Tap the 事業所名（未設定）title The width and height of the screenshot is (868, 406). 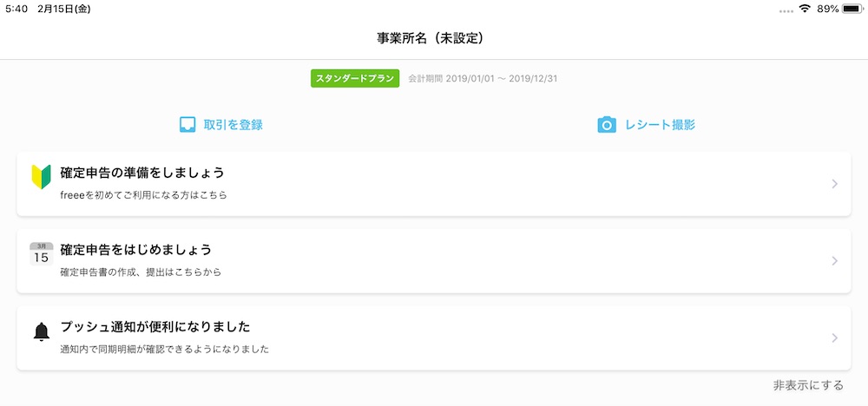430,38
